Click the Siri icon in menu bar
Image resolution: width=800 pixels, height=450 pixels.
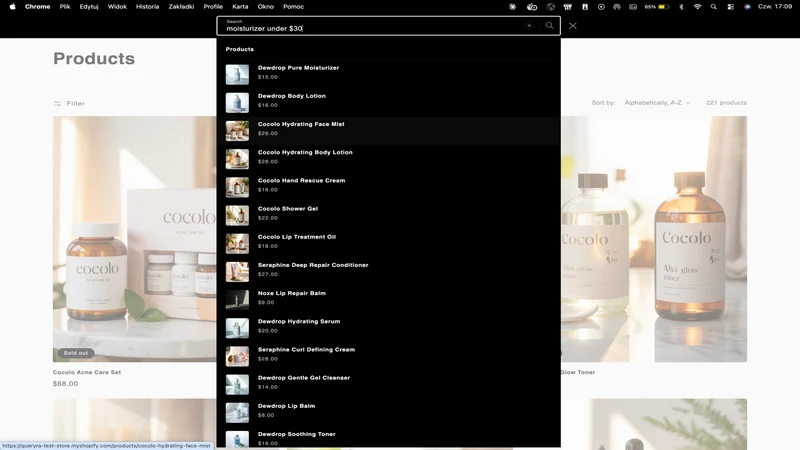click(747, 7)
